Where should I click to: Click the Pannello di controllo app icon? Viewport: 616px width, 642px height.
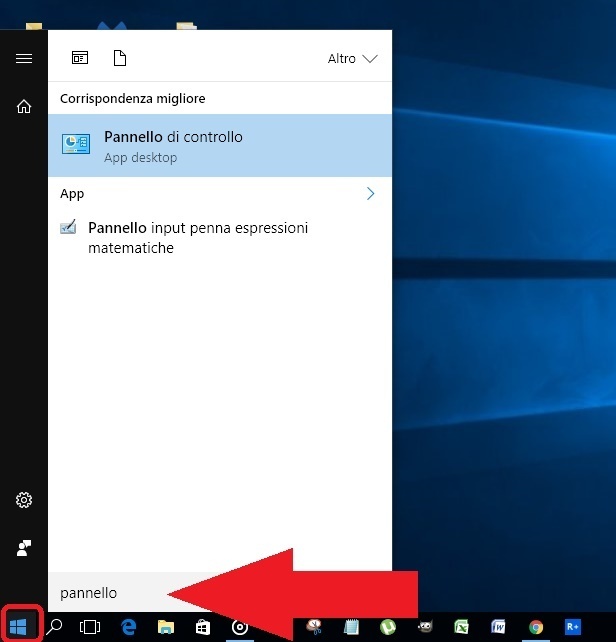(x=76, y=144)
